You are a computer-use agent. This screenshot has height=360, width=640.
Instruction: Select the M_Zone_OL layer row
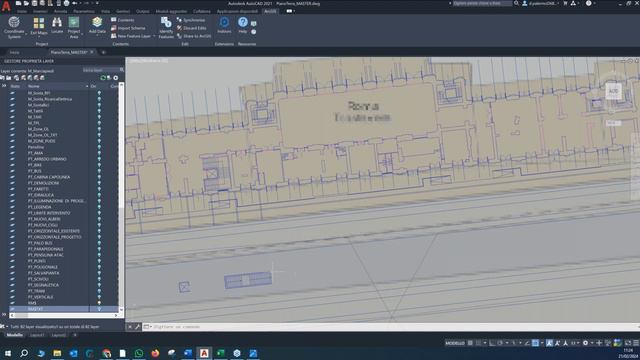pyautogui.click(x=64, y=129)
